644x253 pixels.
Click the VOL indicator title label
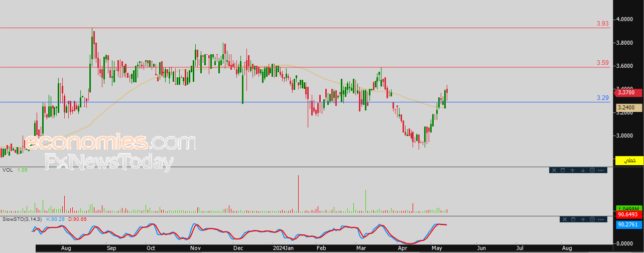coord(8,170)
